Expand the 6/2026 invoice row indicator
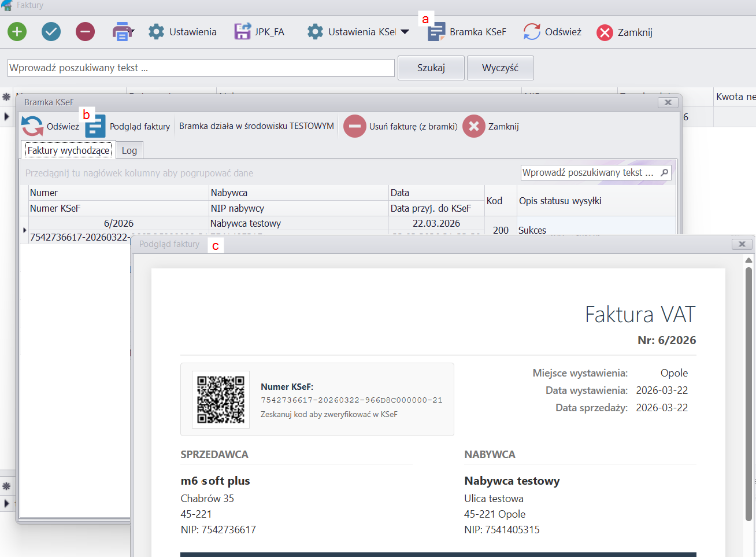This screenshot has height=557, width=756. (x=24, y=230)
